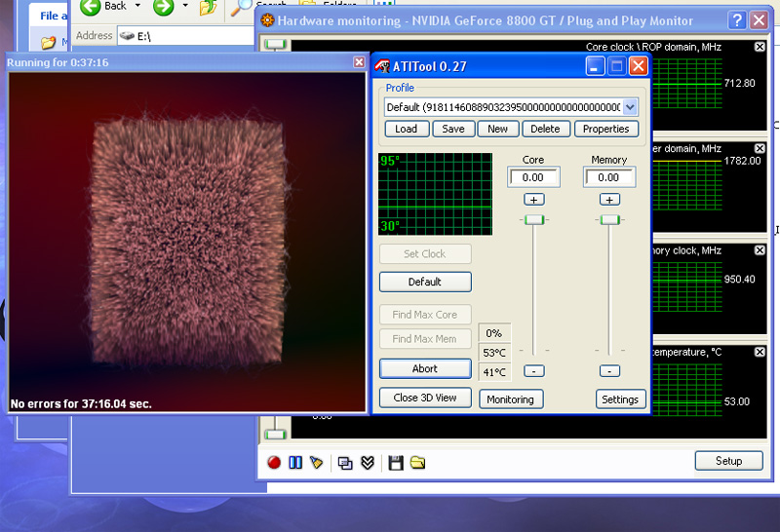Open profile Properties
The height and width of the screenshot is (532, 780).
pyautogui.click(x=605, y=129)
